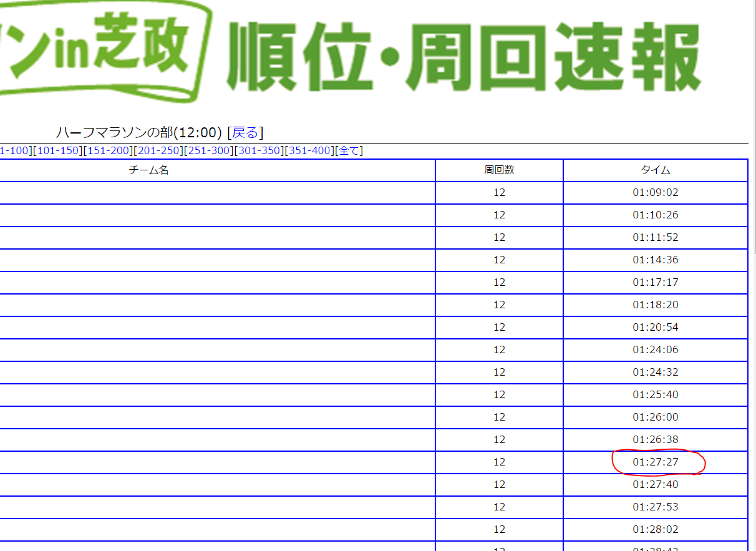756x551 pixels.
Task: Select the time 01:26:00 cell
Action: click(656, 417)
